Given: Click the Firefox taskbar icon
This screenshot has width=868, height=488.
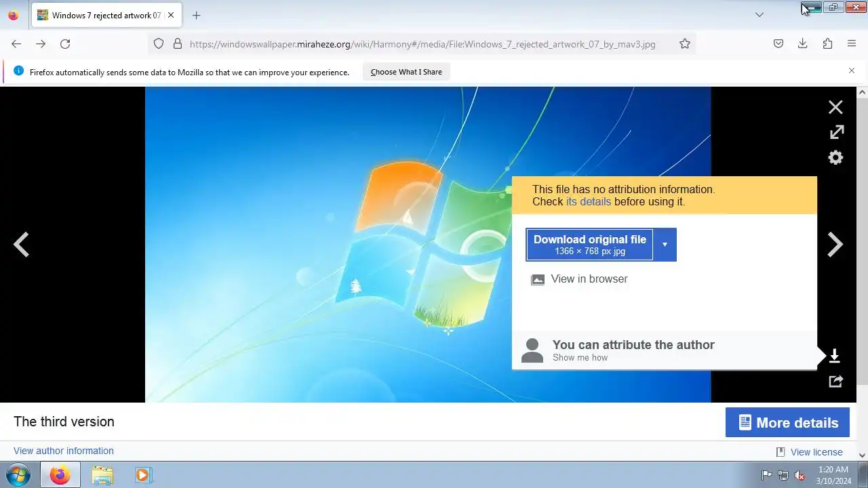Looking at the screenshot, I should [60, 475].
